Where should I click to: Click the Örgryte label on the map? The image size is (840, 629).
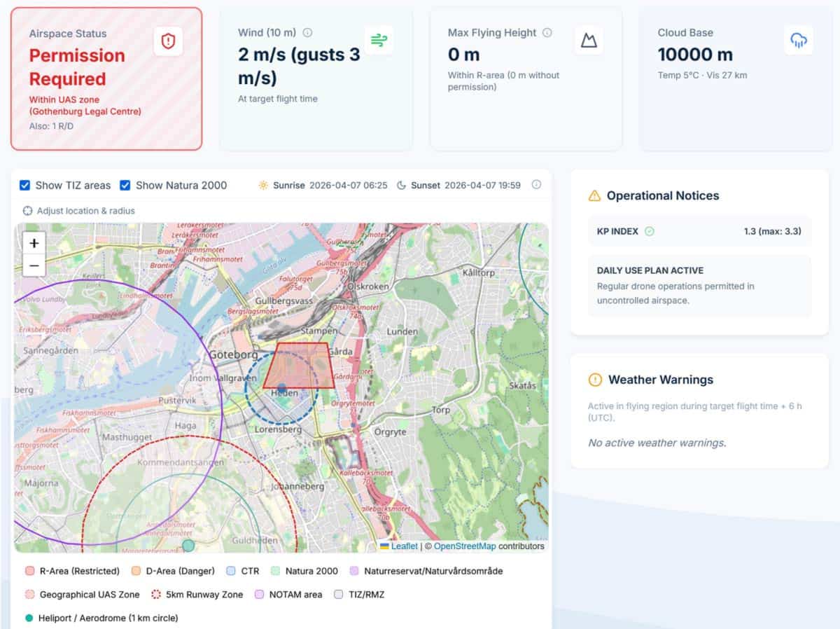390,432
